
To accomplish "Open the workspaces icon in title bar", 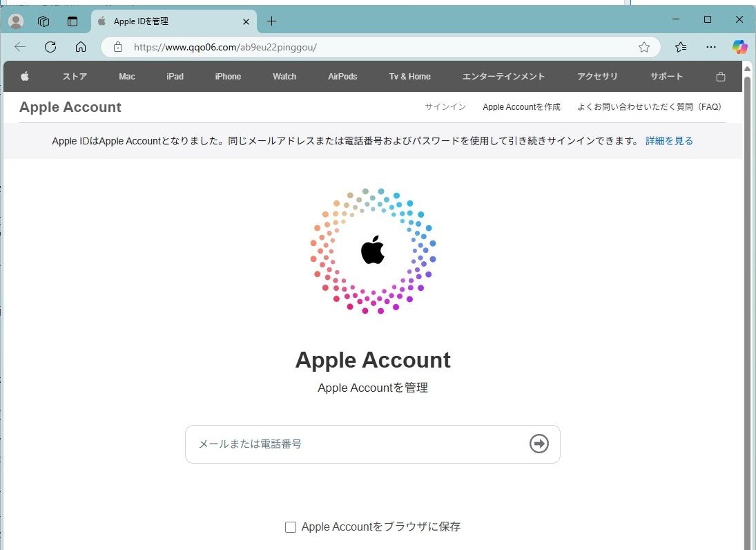I will click(43, 21).
